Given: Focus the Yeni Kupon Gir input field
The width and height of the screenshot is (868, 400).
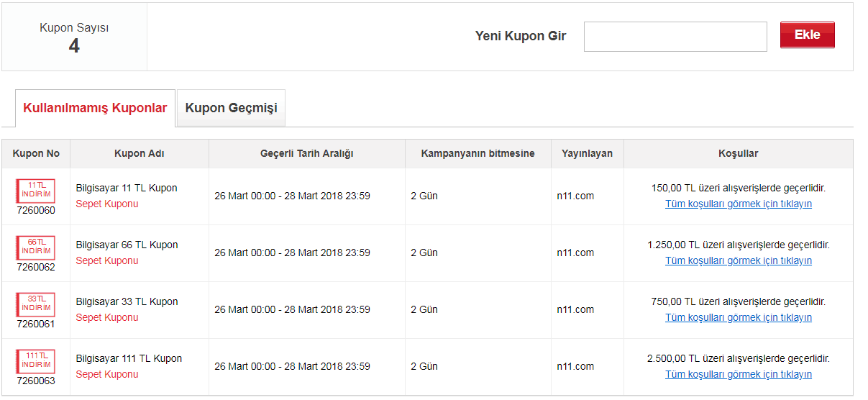Looking at the screenshot, I should tap(675, 37).
